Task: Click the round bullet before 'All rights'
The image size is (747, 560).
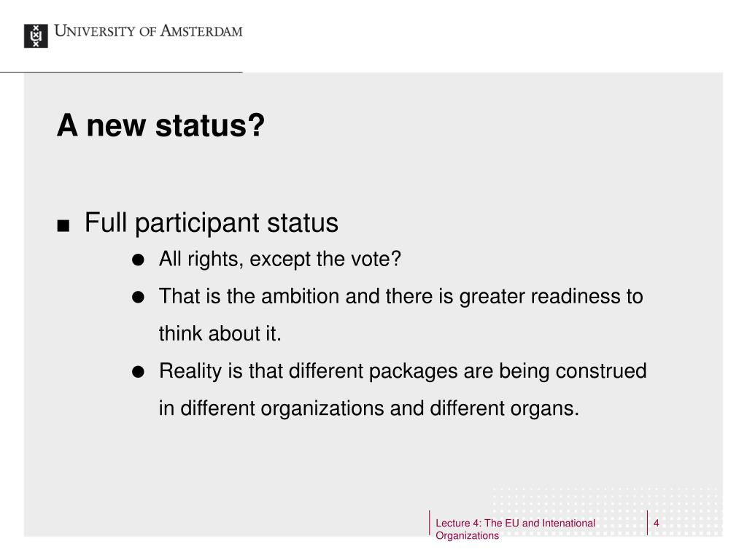Action: click(138, 260)
